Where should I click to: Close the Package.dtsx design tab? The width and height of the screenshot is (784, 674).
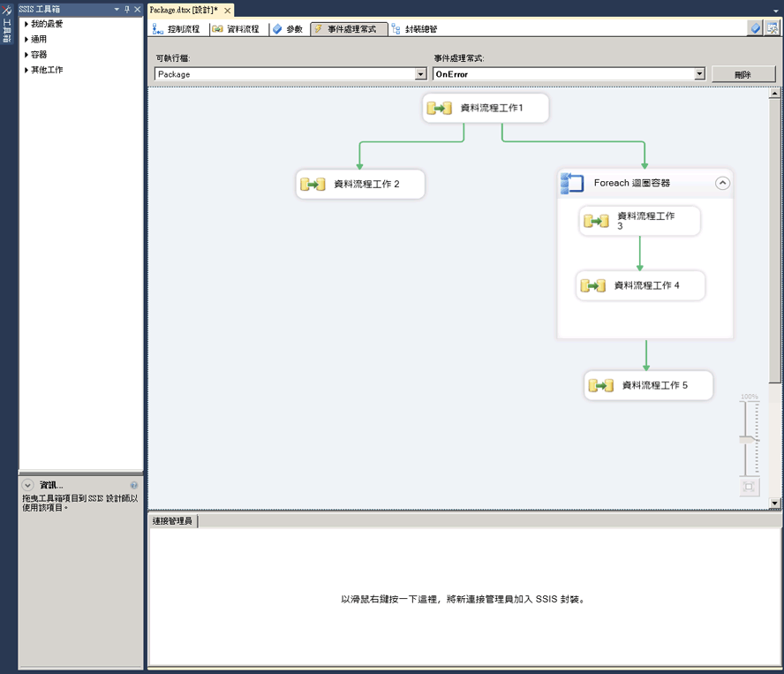[x=228, y=10]
